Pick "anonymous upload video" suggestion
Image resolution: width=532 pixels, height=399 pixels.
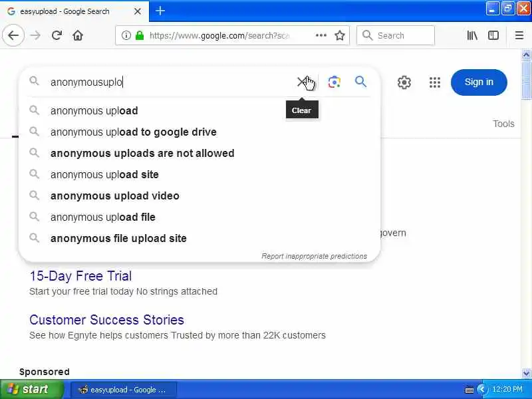tap(199, 196)
